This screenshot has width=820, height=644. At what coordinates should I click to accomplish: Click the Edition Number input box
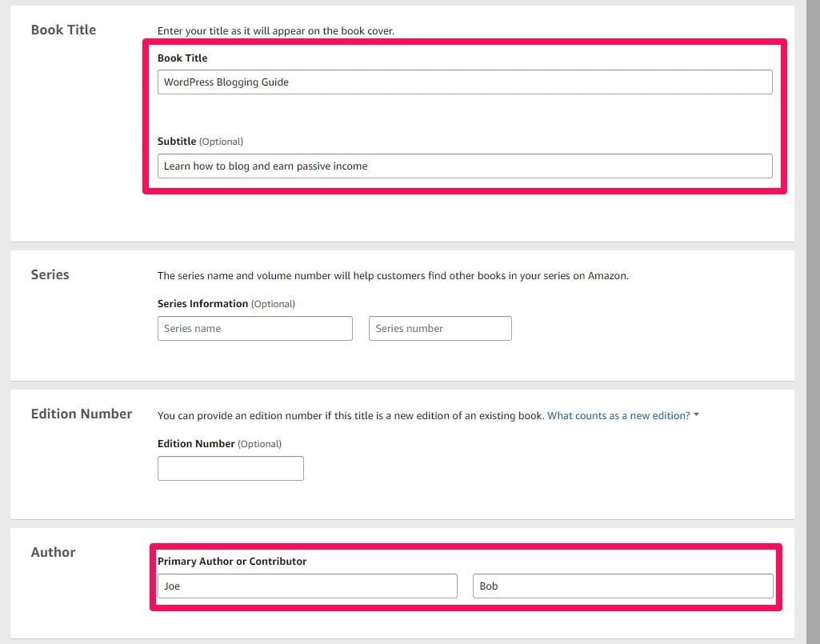(230, 468)
